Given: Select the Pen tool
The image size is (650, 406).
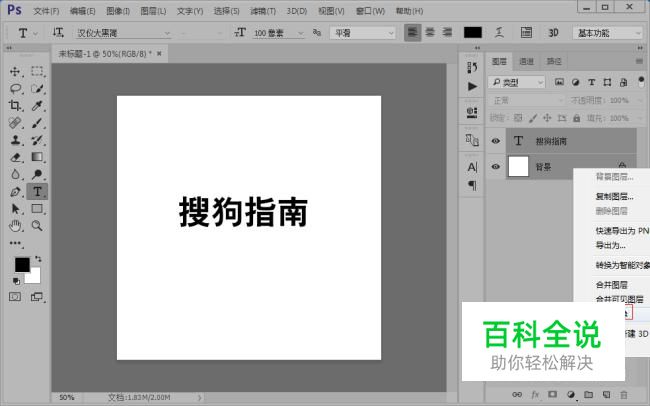Looking at the screenshot, I should pos(15,192).
